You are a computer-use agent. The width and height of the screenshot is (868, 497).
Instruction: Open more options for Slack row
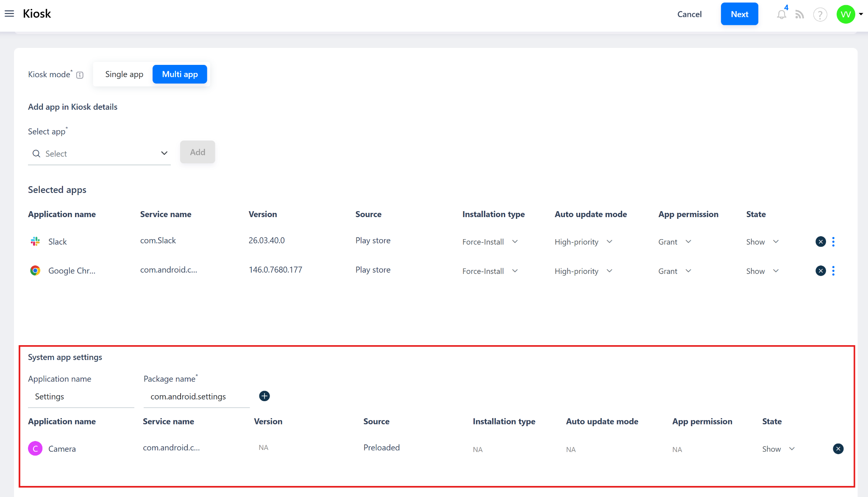point(833,242)
